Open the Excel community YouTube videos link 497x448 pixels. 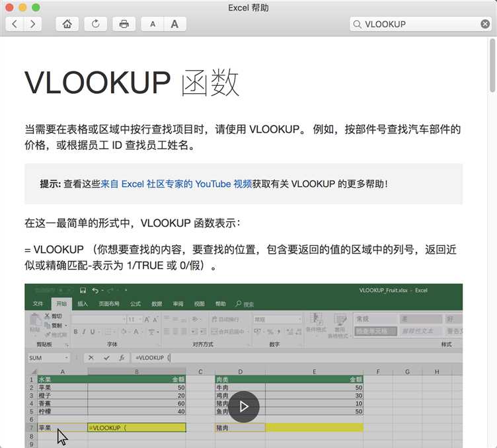176,184
